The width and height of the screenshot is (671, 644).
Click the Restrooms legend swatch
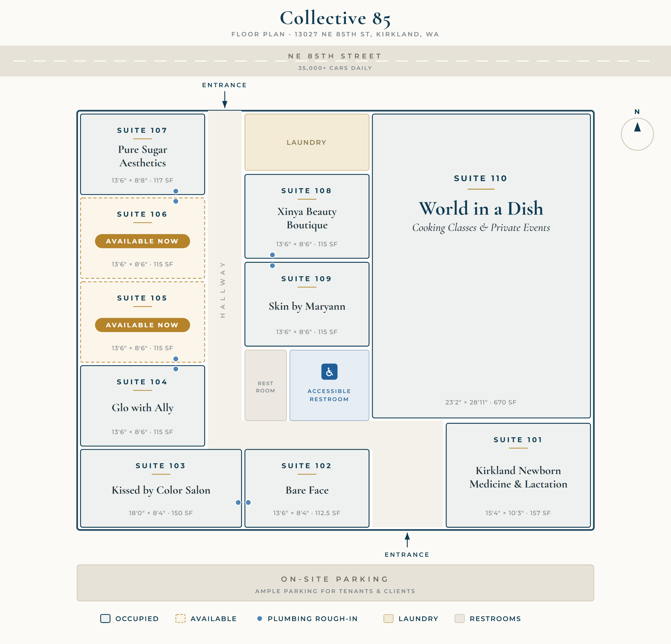pyautogui.click(x=459, y=618)
